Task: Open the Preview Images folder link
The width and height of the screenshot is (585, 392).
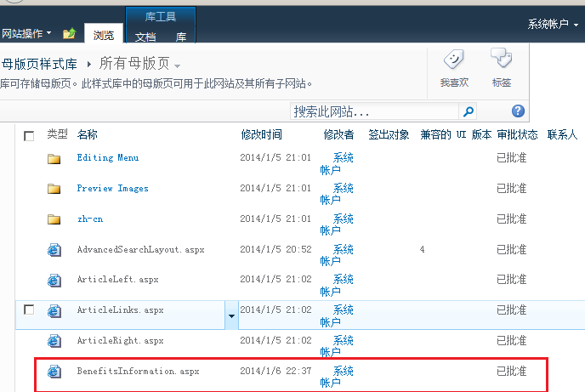Action: [113, 189]
